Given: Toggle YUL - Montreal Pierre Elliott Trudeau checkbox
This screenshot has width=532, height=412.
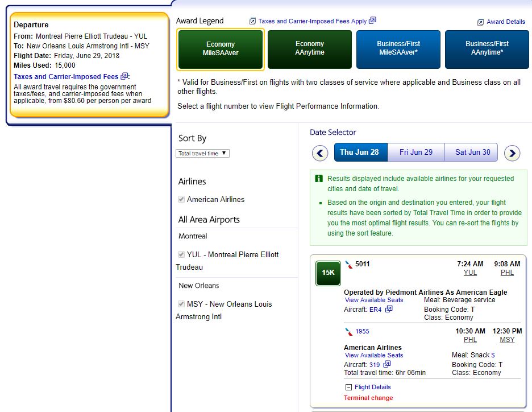Looking at the screenshot, I should point(181,255).
